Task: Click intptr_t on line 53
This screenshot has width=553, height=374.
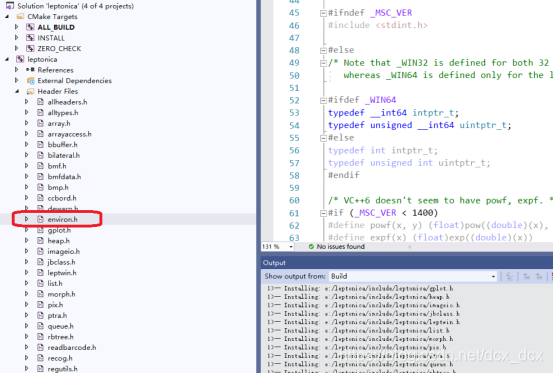Action: pyautogui.click(x=433, y=113)
